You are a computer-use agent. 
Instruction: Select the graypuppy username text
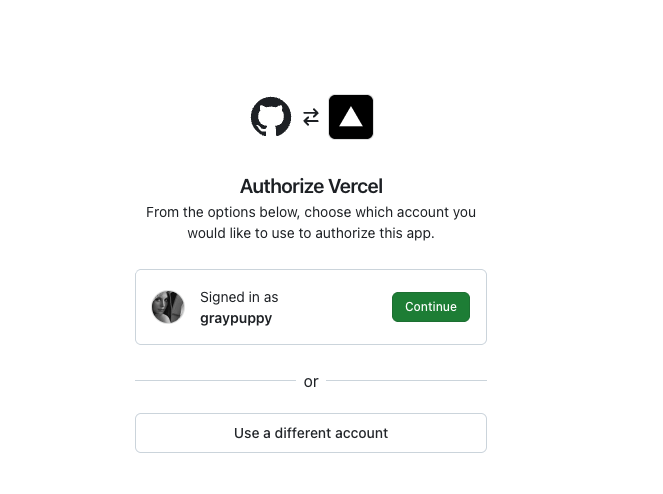[236, 318]
